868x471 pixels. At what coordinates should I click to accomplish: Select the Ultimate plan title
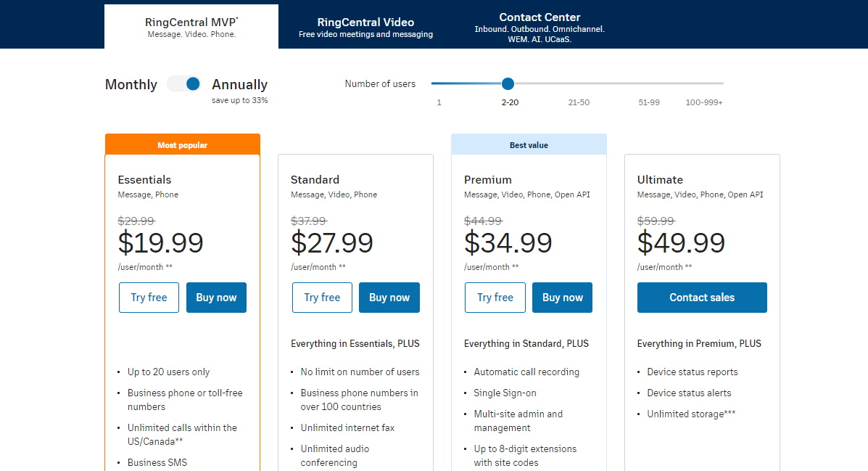point(660,179)
